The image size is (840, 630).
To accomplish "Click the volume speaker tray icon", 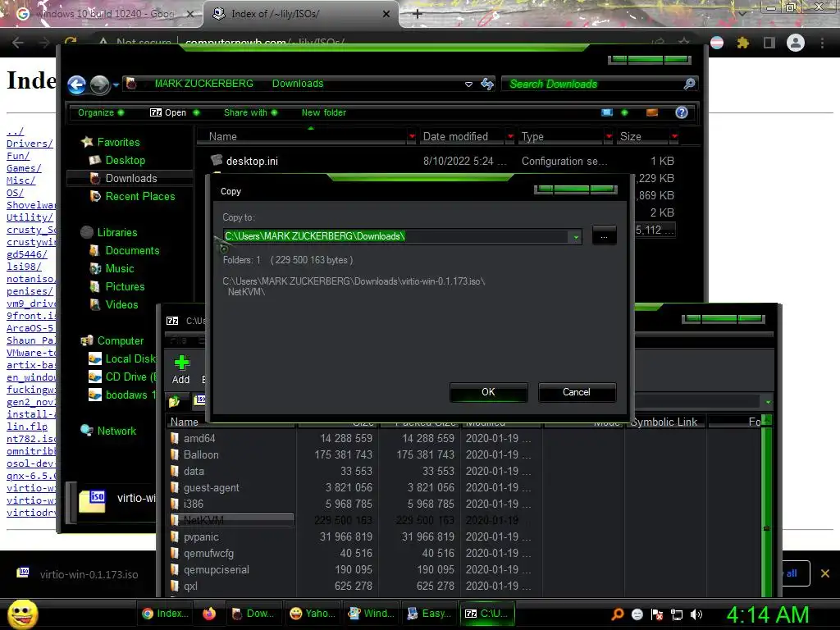I will 696,614.
